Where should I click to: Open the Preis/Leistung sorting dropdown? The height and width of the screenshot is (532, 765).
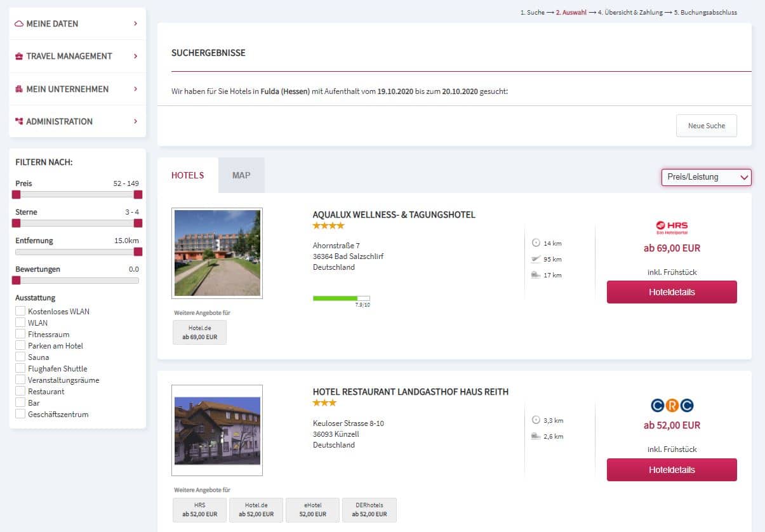[x=706, y=177]
